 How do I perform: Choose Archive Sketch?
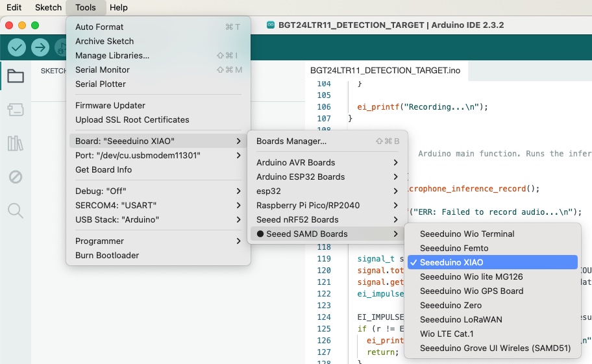coord(158,41)
